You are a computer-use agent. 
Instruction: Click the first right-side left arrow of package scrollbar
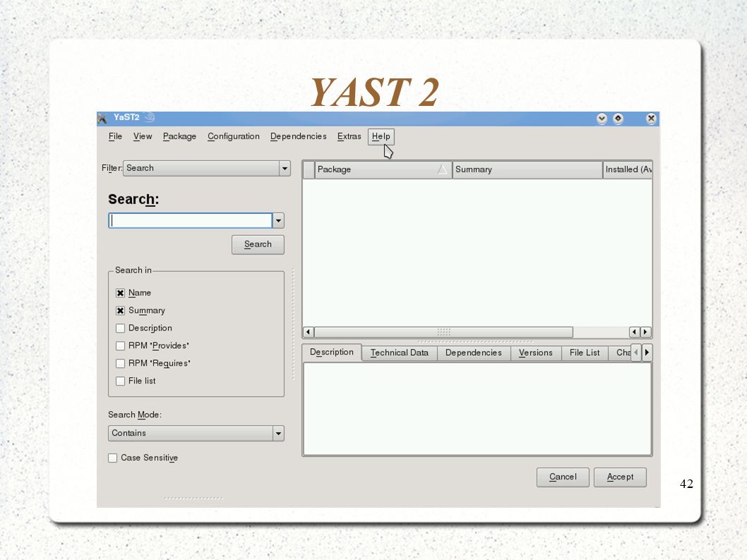(634, 332)
